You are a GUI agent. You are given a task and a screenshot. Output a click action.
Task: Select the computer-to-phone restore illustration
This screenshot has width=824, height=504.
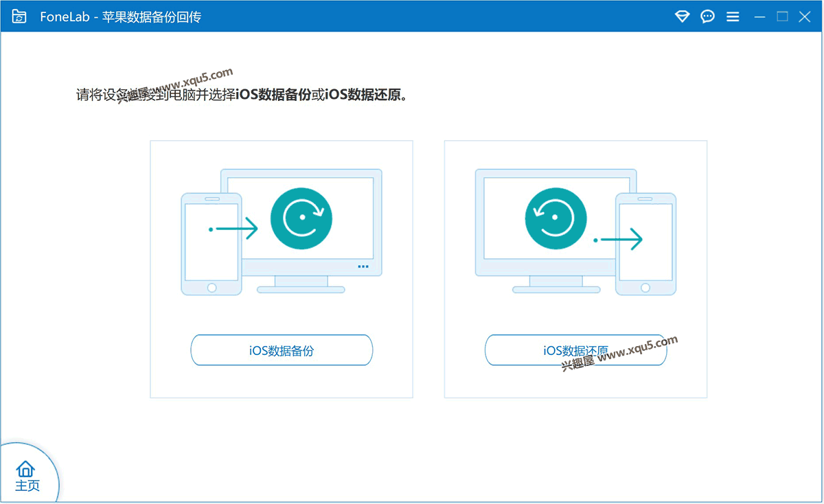[x=575, y=232]
